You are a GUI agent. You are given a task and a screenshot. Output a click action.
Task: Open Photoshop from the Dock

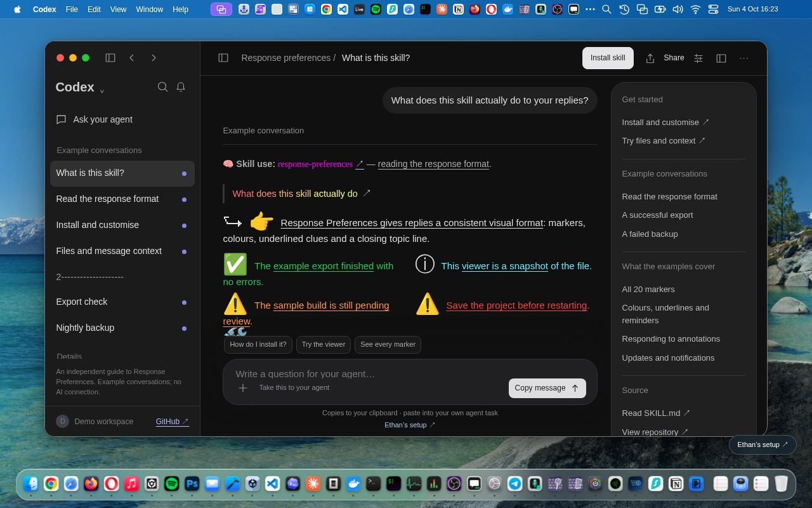[192, 484]
